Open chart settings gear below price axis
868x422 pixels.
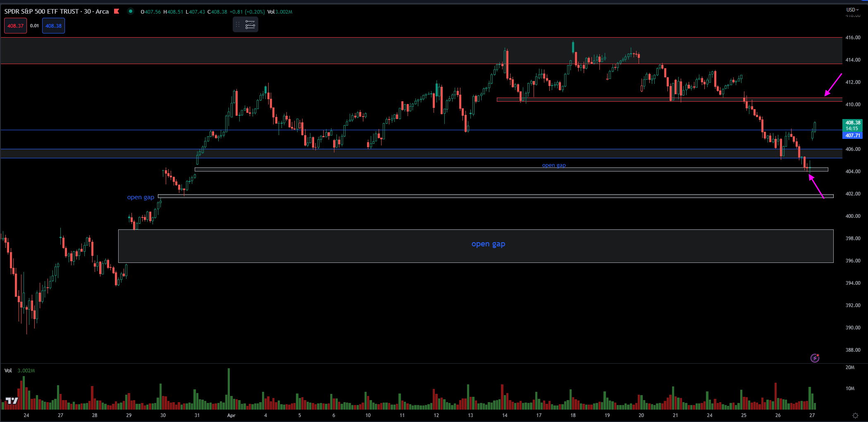pyautogui.click(x=855, y=415)
